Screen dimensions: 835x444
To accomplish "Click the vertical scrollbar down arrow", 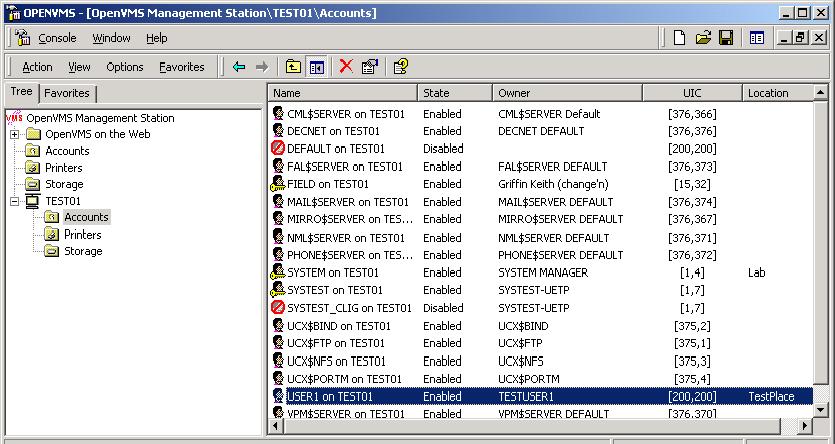I will pos(821,410).
